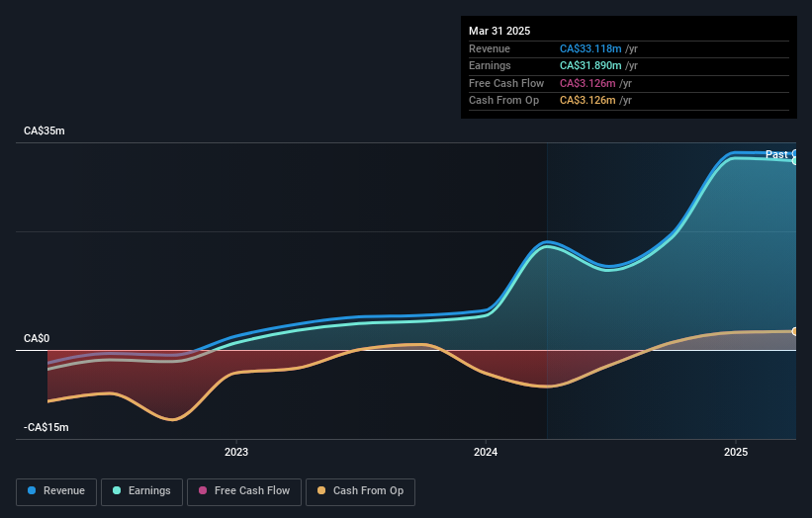Click the -CA$15m y-axis label
The height and width of the screenshot is (518, 812).
[x=46, y=427]
